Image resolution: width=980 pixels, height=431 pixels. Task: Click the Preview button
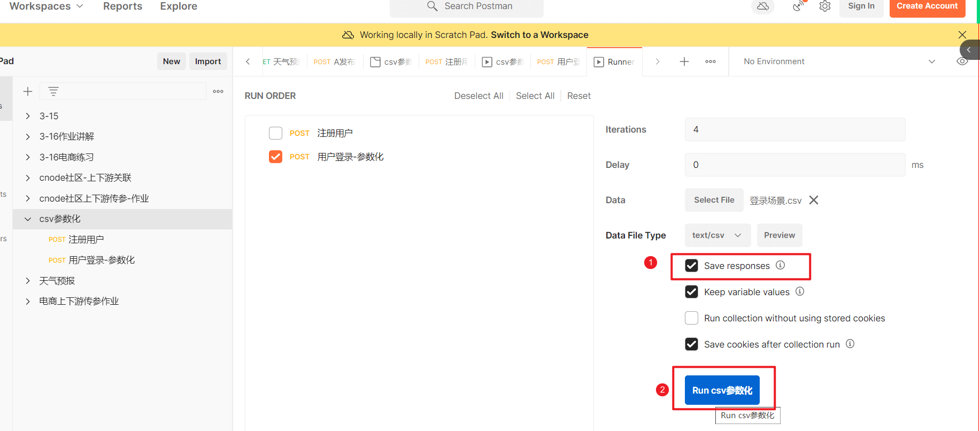coord(779,235)
